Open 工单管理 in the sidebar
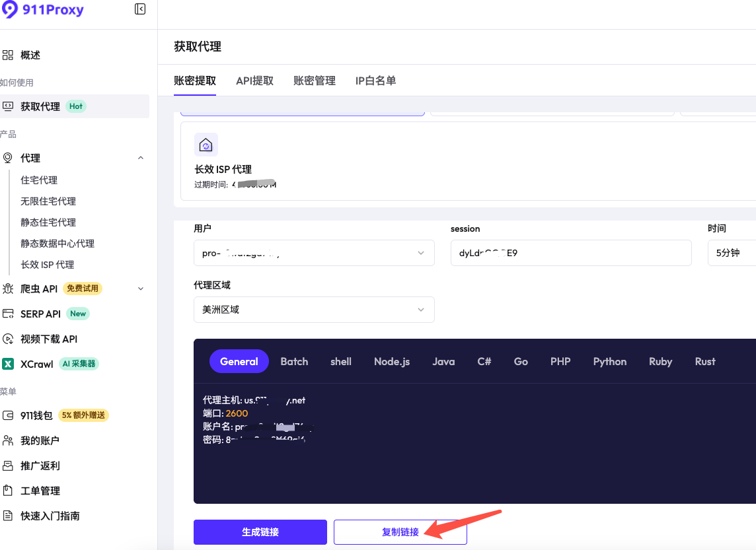756x550 pixels. coord(40,491)
